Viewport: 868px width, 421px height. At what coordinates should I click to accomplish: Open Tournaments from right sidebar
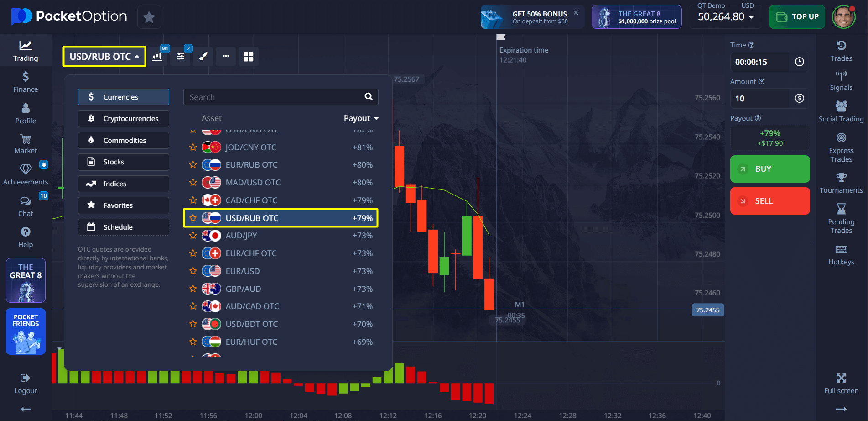(x=841, y=183)
